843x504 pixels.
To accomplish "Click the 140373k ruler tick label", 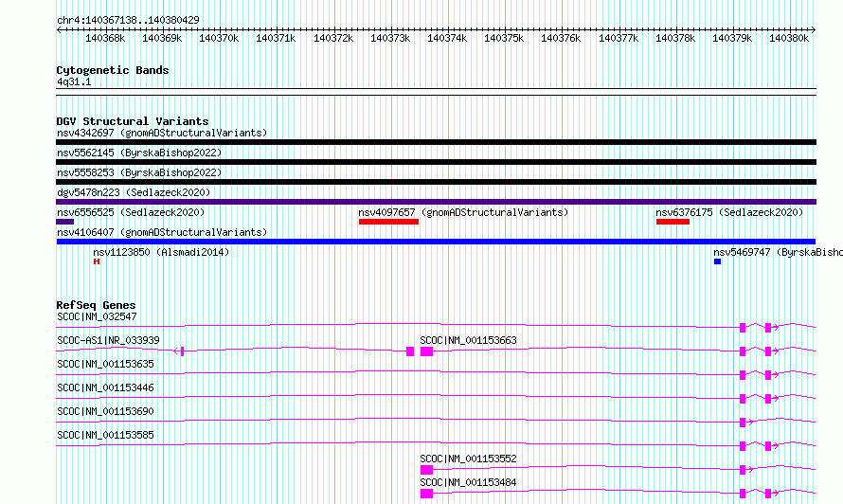I will point(390,38).
